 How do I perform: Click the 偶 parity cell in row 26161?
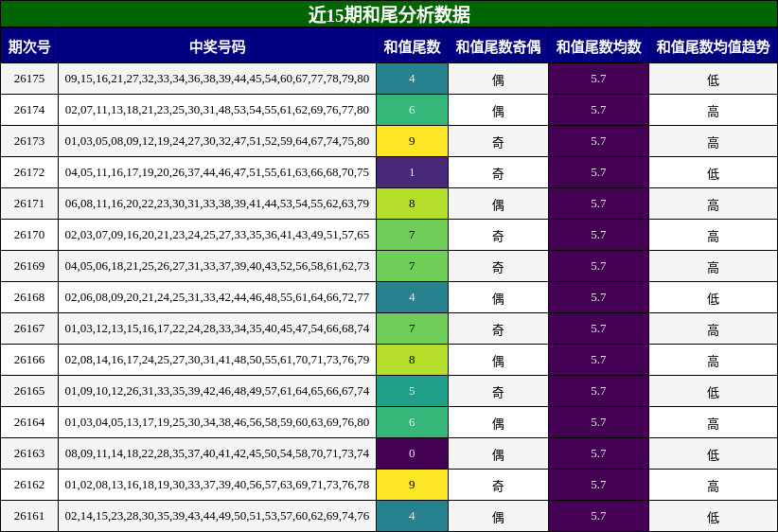pos(498,517)
